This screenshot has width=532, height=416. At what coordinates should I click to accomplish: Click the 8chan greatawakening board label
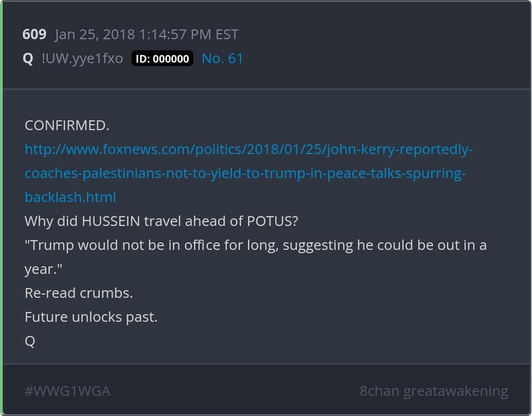click(x=434, y=391)
